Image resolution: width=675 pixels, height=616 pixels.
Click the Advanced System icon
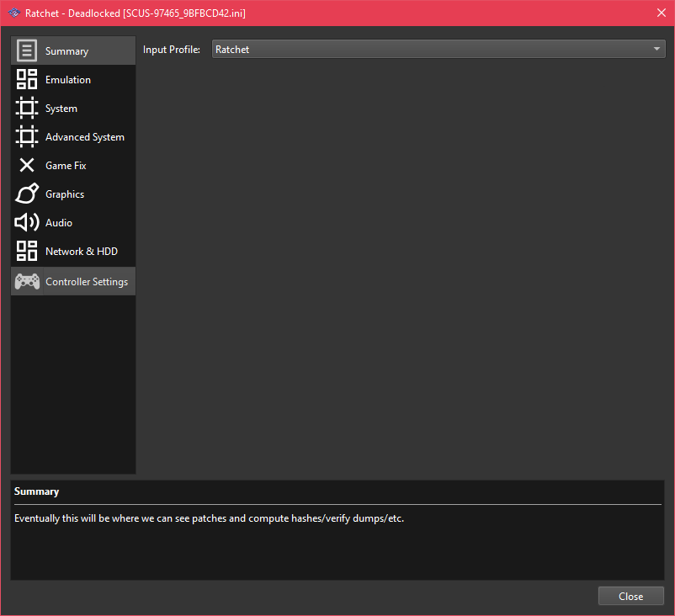(x=26, y=136)
